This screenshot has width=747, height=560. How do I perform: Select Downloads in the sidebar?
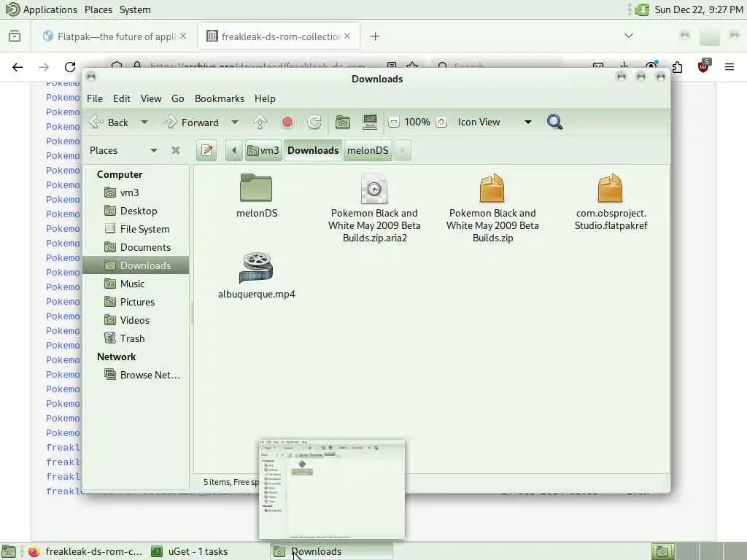coord(136,265)
